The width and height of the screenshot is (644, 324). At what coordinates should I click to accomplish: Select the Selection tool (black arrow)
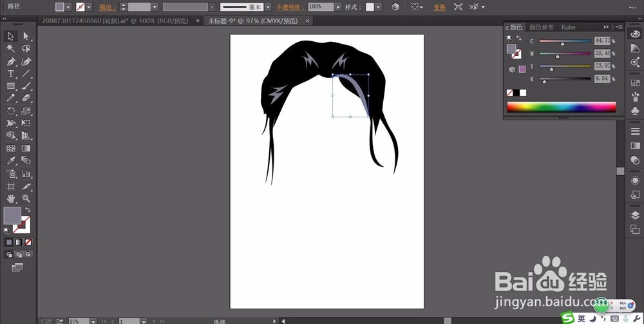click(11, 36)
